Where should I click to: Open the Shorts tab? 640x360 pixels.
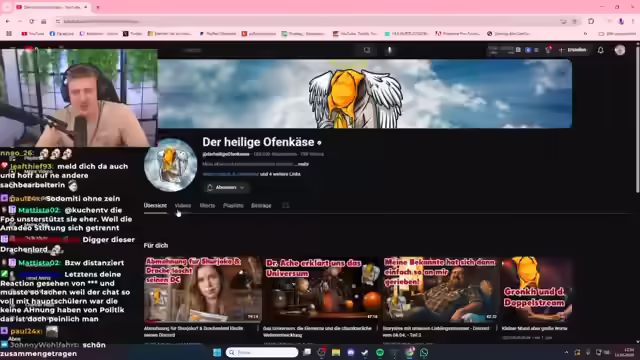coord(207,206)
